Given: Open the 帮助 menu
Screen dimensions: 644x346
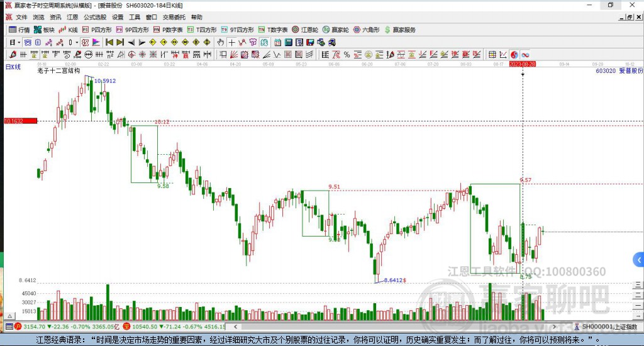Looking at the screenshot, I should 196,17.
